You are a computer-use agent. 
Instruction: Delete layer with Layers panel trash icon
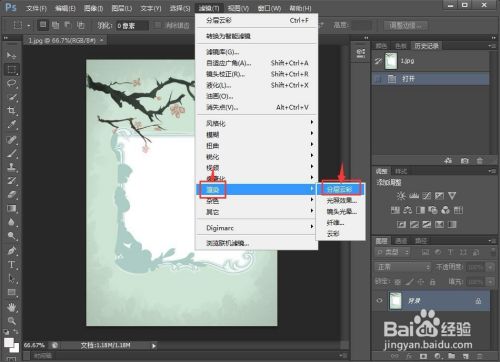[480, 356]
